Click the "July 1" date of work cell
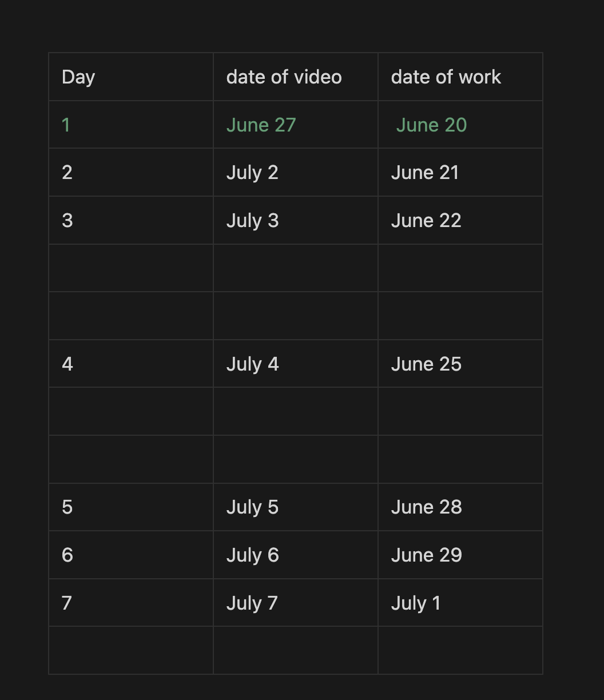 tap(416, 603)
